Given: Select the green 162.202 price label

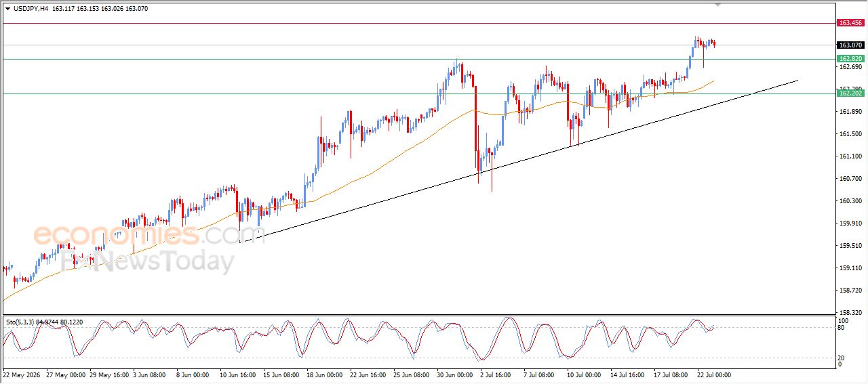Looking at the screenshot, I should [850, 93].
